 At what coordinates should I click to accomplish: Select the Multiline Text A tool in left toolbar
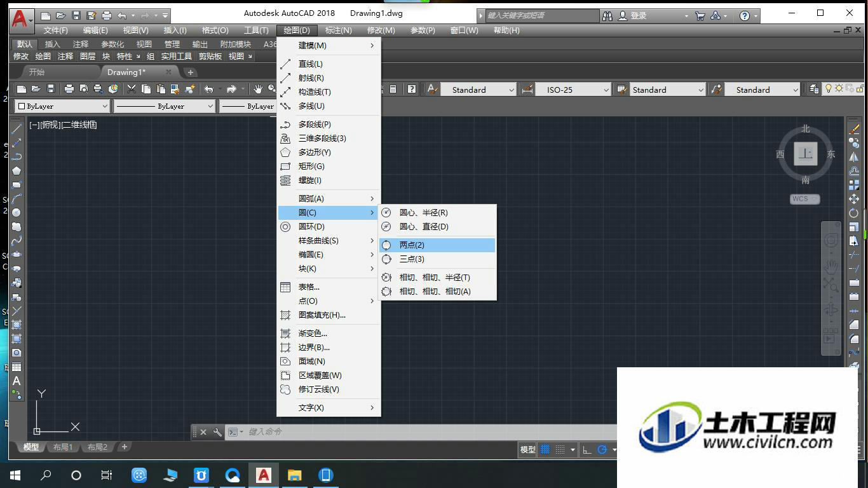coord(17,381)
